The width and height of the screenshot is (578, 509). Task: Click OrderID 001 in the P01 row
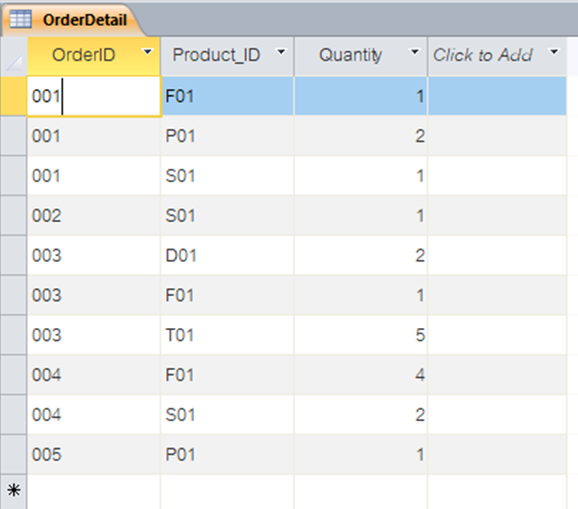pos(94,136)
